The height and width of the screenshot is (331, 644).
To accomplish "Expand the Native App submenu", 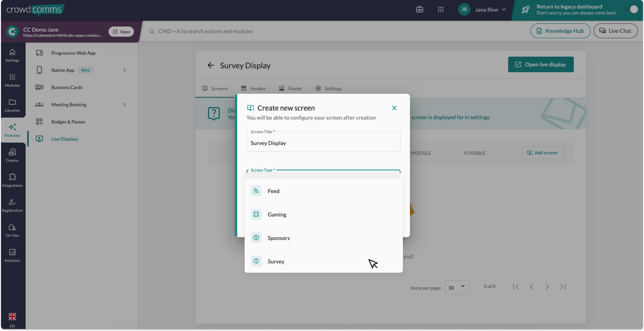I will tap(125, 70).
